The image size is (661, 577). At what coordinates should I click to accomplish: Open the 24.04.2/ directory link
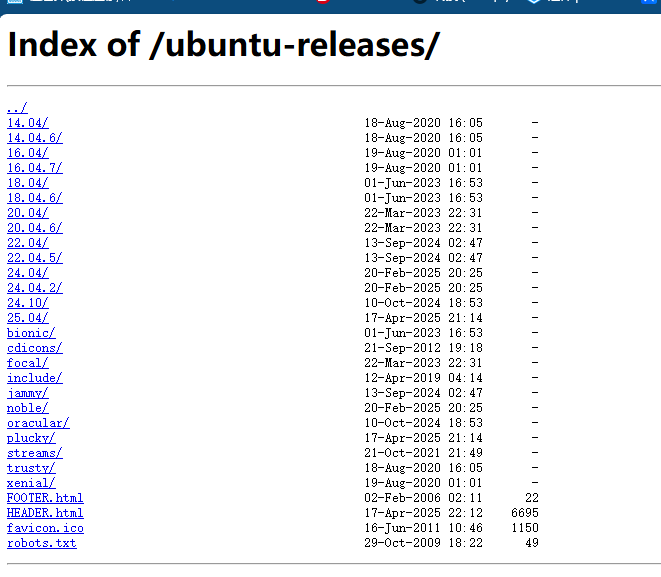tap(35, 288)
